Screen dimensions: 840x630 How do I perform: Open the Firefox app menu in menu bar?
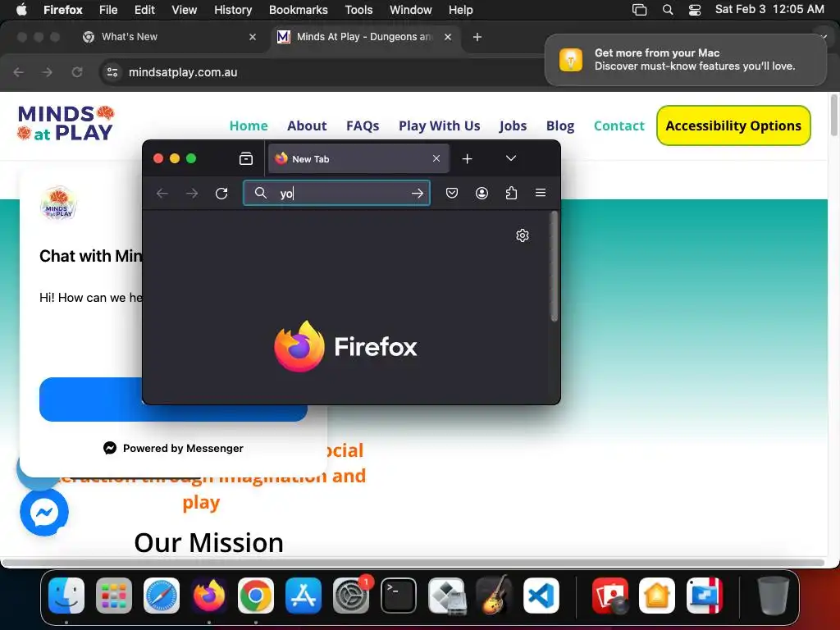click(62, 10)
